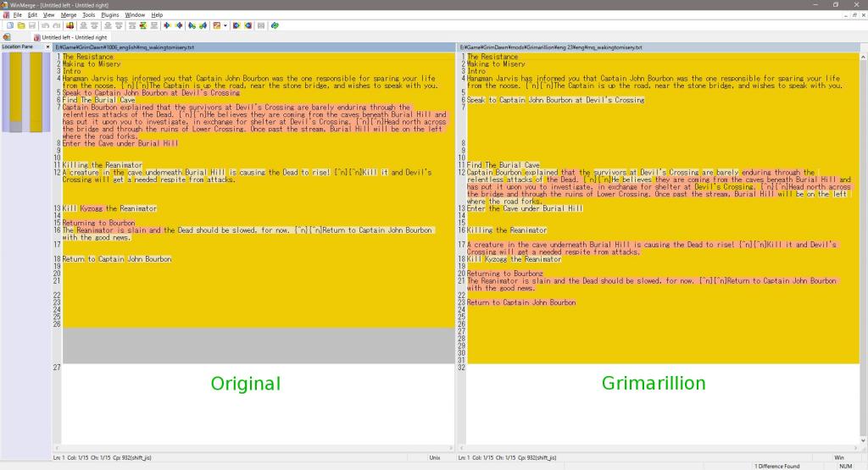
Task: Open the Plugins menu
Action: pos(110,14)
